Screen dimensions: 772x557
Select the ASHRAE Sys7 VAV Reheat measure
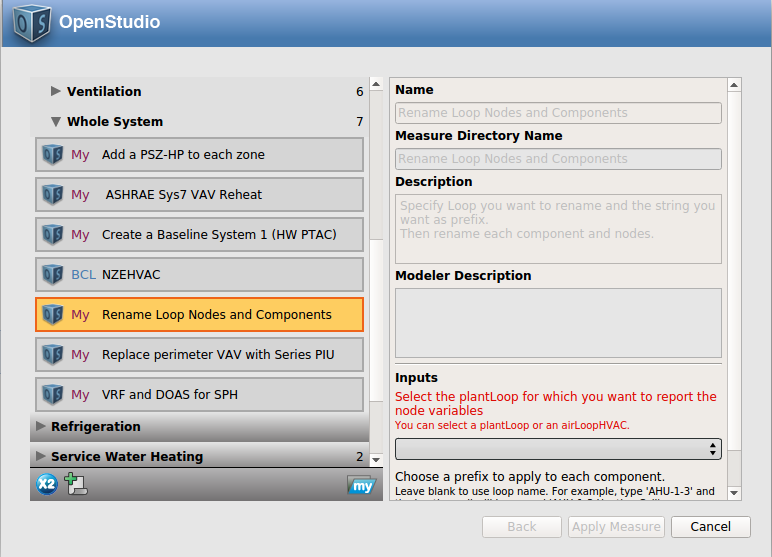pyautogui.click(x=199, y=195)
